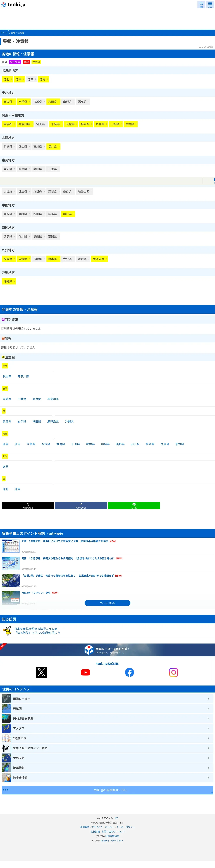Open クッキーポリシー footer link

coord(125,827)
